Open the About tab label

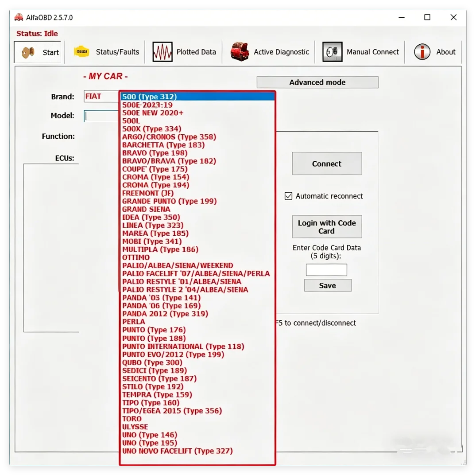coord(446,52)
